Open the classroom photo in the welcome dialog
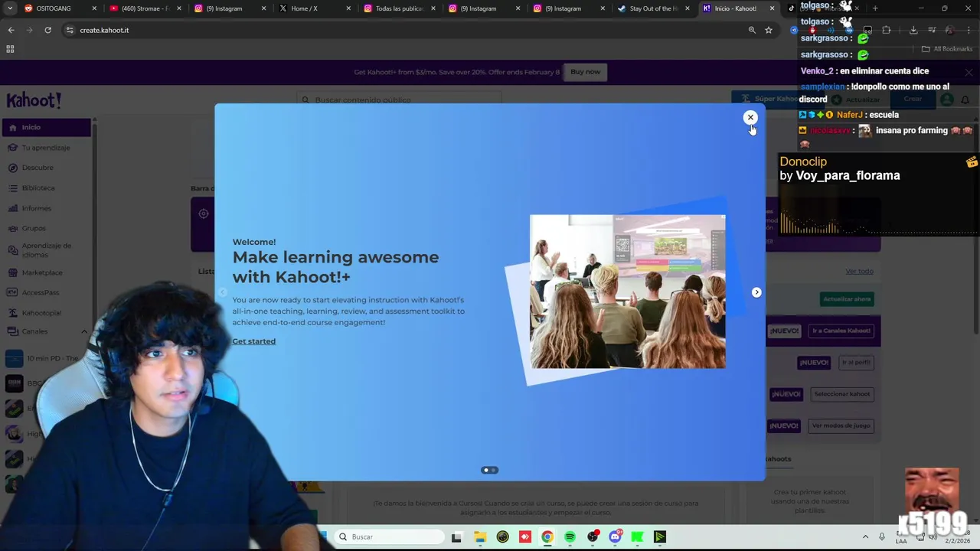Screen dimensions: 980x551 click(x=628, y=292)
